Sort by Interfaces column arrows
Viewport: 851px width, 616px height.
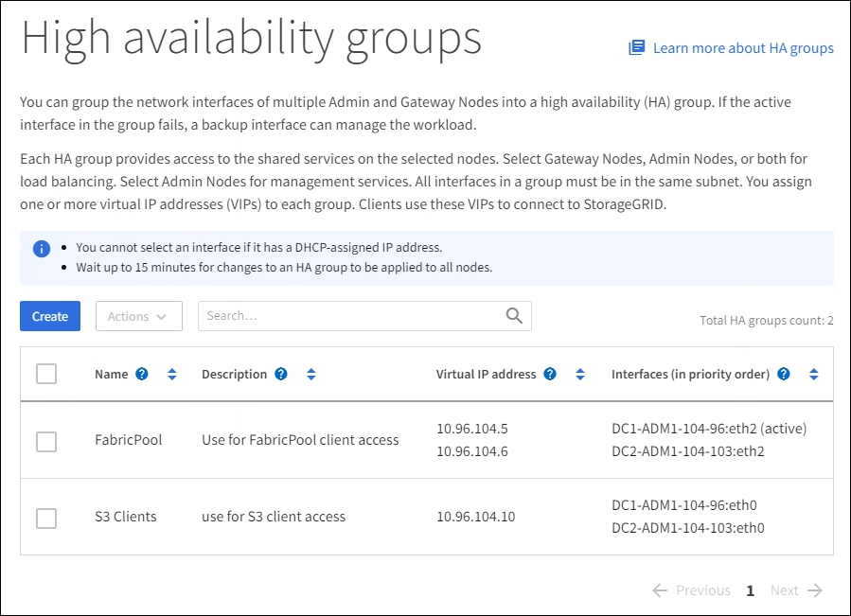pyautogui.click(x=813, y=374)
